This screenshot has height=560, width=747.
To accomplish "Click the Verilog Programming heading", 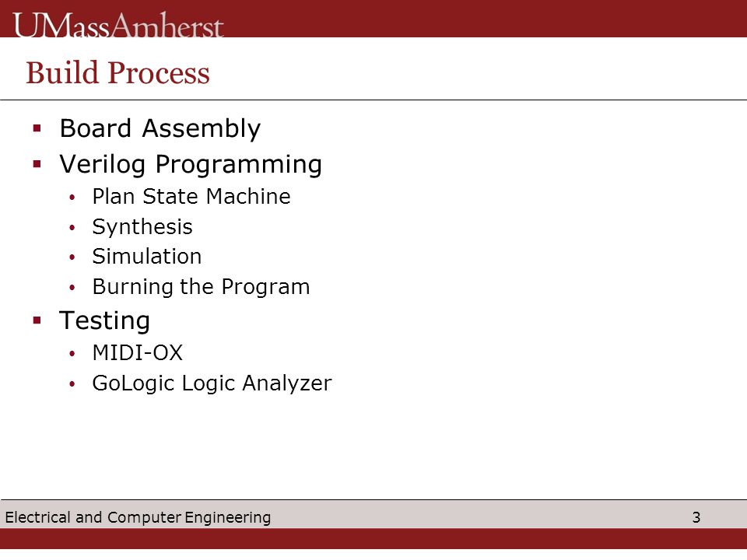I will 191,165.
